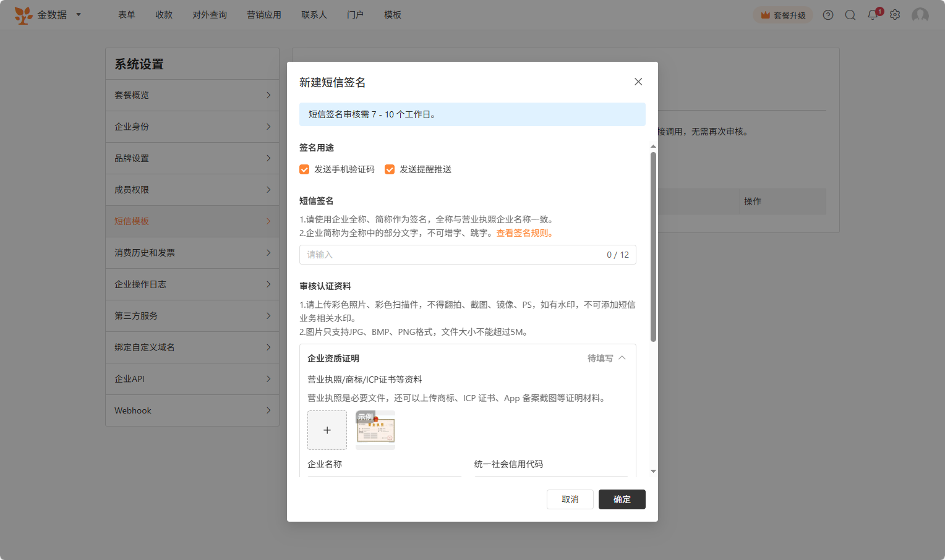The height and width of the screenshot is (560, 945).
Task: Open the dropdown arrow beside 金数据
Action: coord(79,14)
